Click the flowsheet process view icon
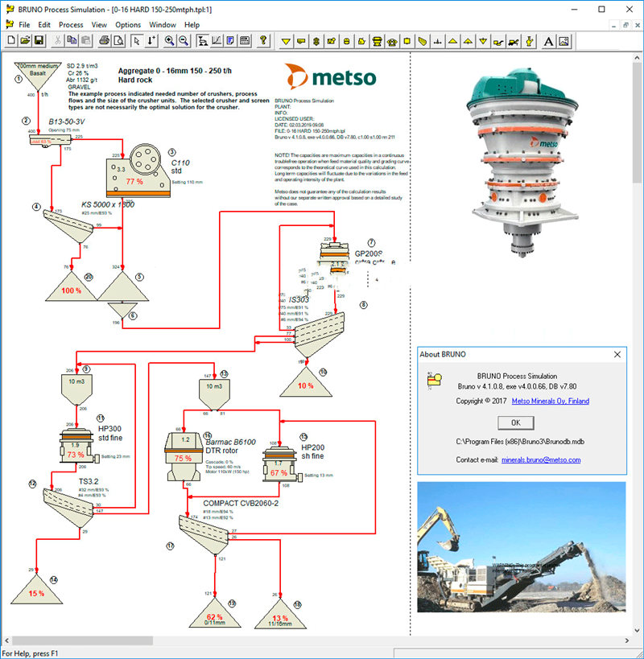644x659 pixels. 202,41
